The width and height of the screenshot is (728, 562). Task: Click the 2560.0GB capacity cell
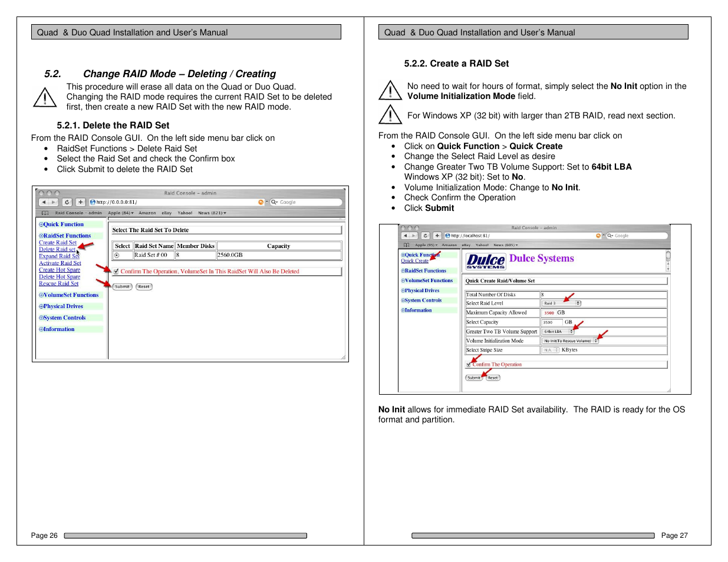pyautogui.click(x=279, y=255)
